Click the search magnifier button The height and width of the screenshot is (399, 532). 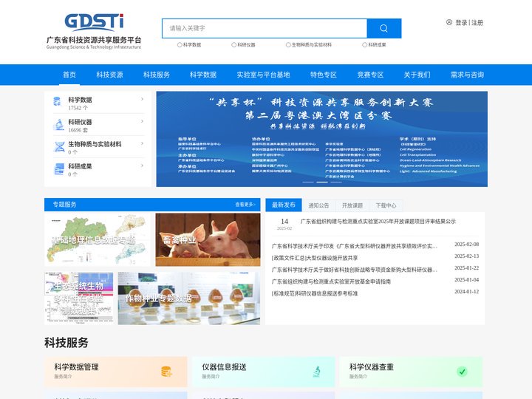[x=384, y=28]
